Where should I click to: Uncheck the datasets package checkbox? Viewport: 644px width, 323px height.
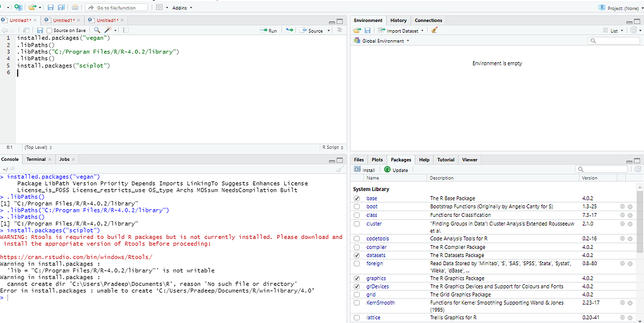tap(357, 255)
